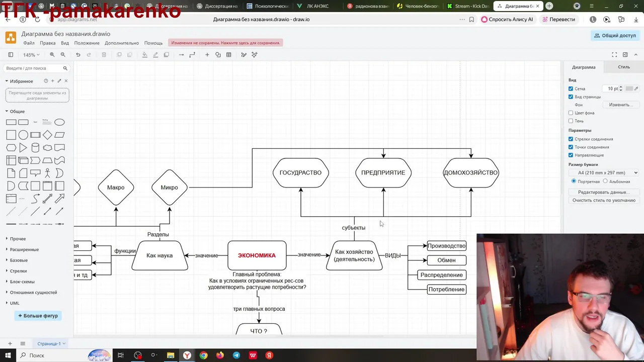Open the A4 paper size dropdown
This screenshot has width=644, height=362.
604,172
